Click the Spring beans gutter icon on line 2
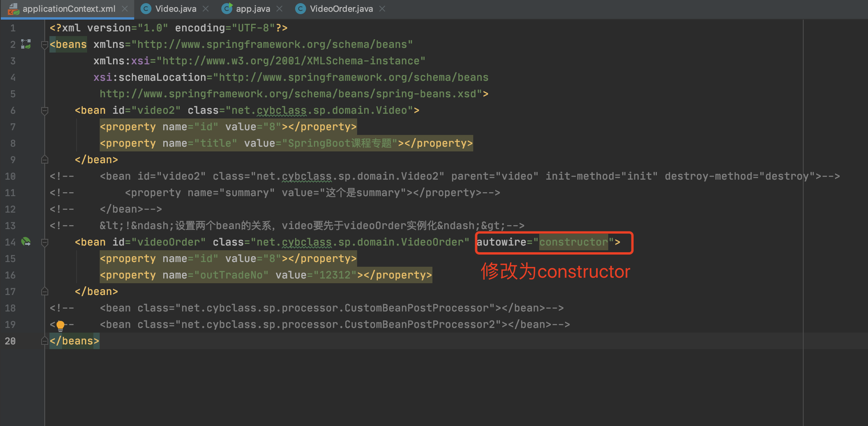868x426 pixels. point(26,44)
